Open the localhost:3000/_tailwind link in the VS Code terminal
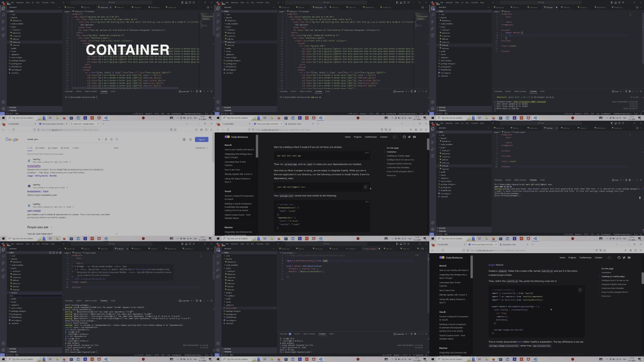This screenshot has width=644, height=362. pyautogui.click(x=530, y=102)
